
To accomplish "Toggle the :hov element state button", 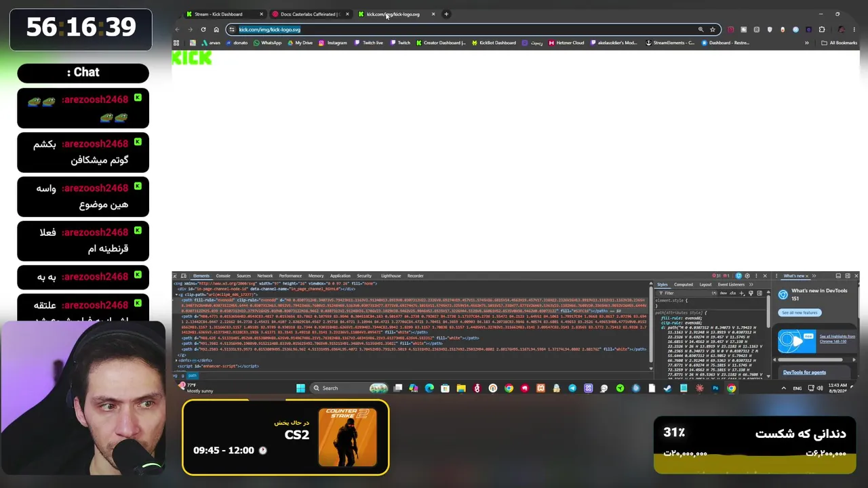I will pos(725,293).
